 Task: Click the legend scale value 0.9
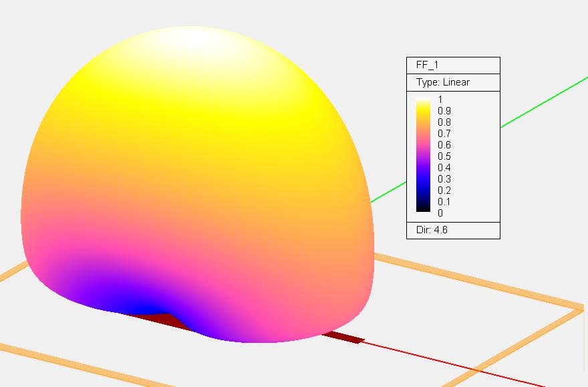coord(444,111)
